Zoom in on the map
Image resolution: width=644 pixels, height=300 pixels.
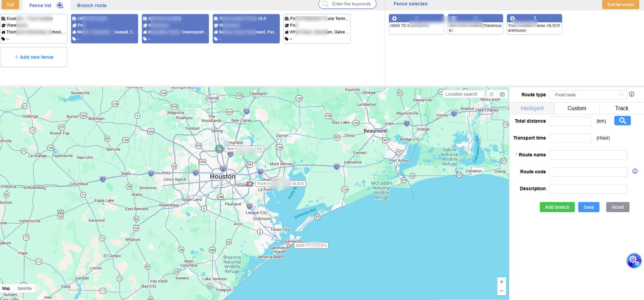pos(501,282)
